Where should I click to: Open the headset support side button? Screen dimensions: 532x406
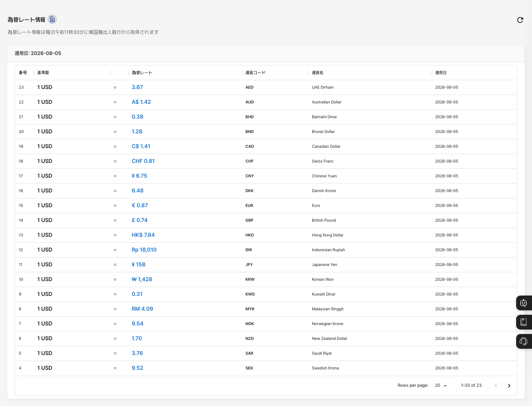(524, 341)
